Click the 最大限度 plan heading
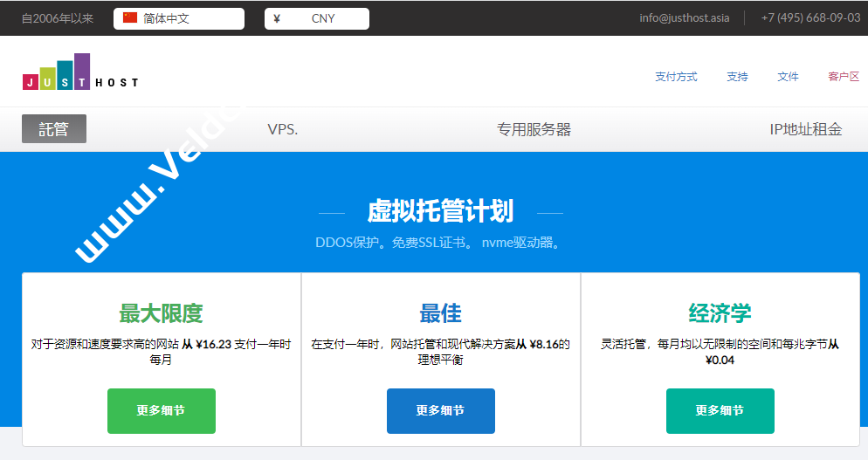868x460 pixels. [161, 313]
